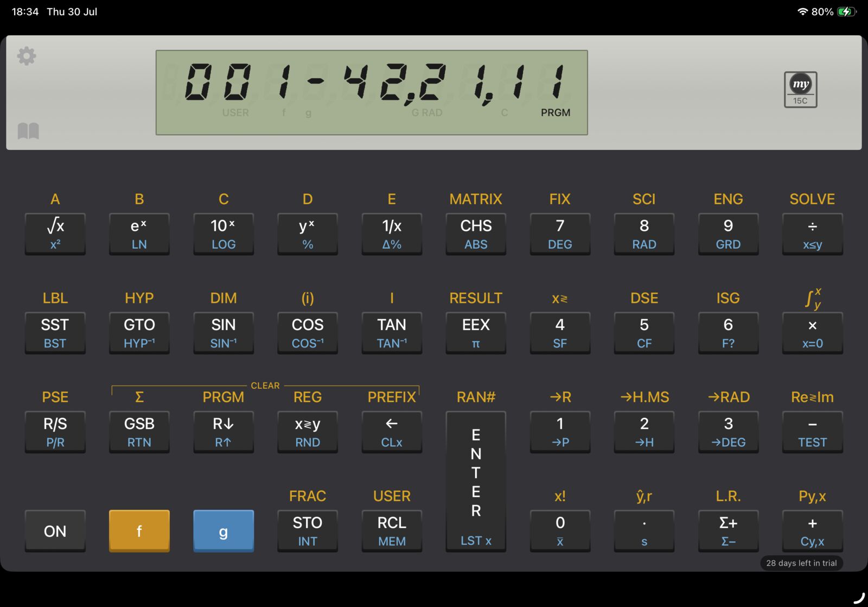Image resolution: width=868 pixels, height=607 pixels.
Task: Tap the backspace arrow CLx key
Action: (392, 432)
